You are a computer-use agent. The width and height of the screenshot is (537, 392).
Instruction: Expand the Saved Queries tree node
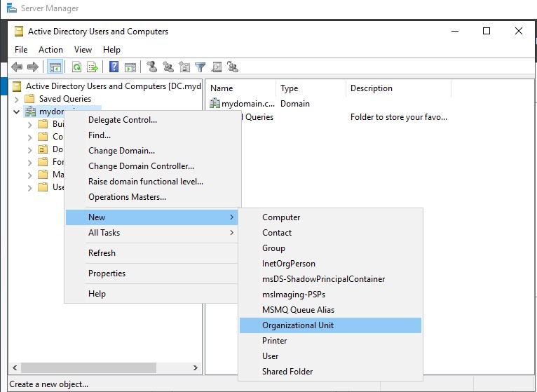16,100
